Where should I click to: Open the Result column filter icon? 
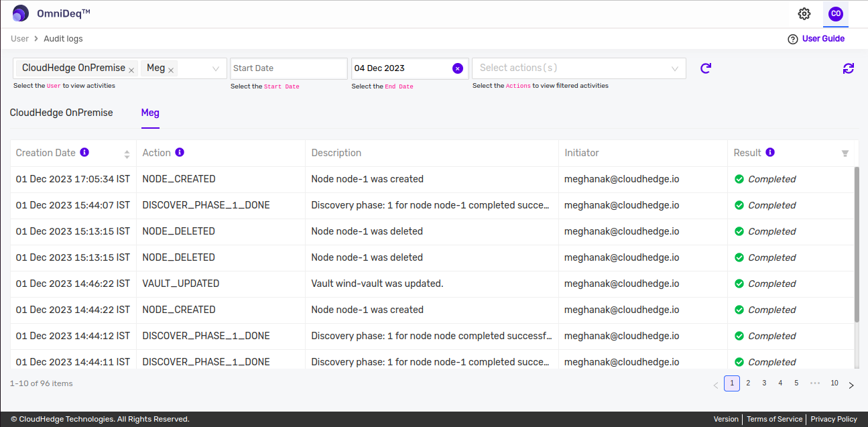[845, 154]
